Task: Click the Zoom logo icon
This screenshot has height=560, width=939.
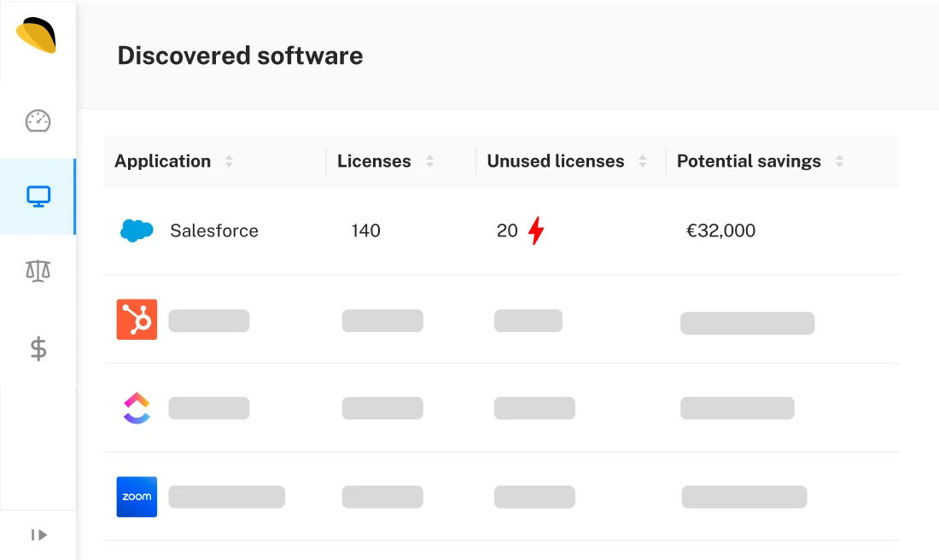Action: pyautogui.click(x=137, y=497)
